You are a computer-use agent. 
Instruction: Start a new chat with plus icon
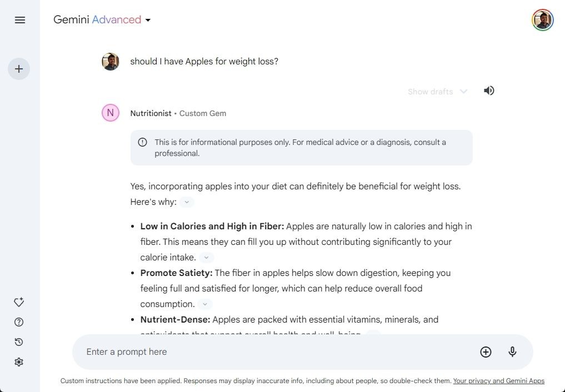19,69
